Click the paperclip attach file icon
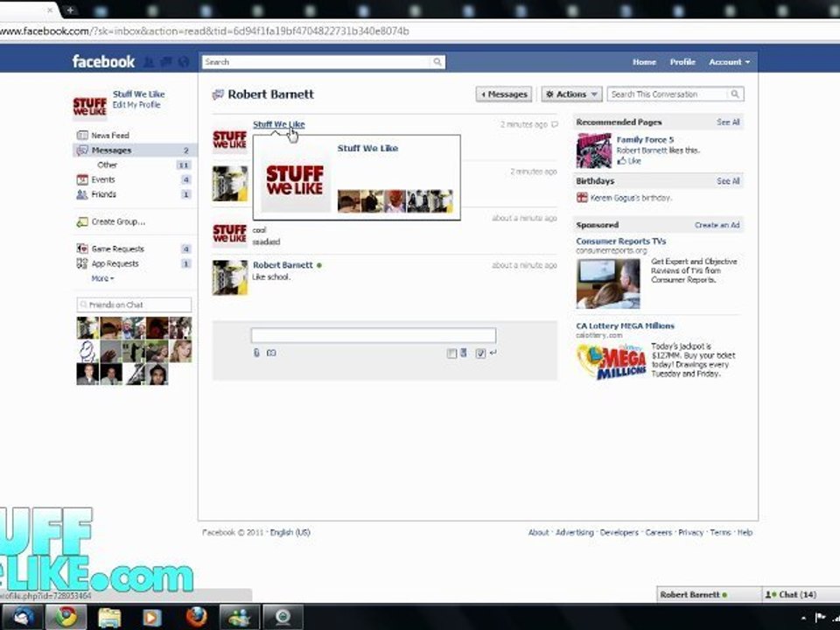 click(256, 353)
